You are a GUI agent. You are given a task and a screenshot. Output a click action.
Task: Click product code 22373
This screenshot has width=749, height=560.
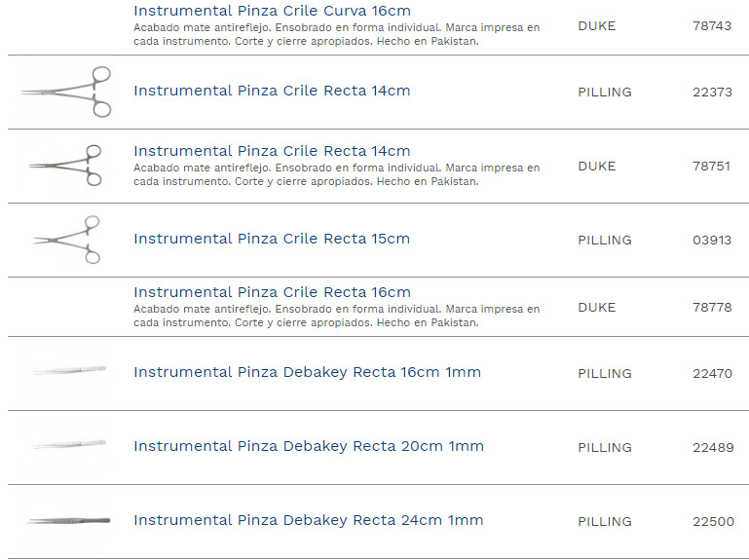coord(711,93)
